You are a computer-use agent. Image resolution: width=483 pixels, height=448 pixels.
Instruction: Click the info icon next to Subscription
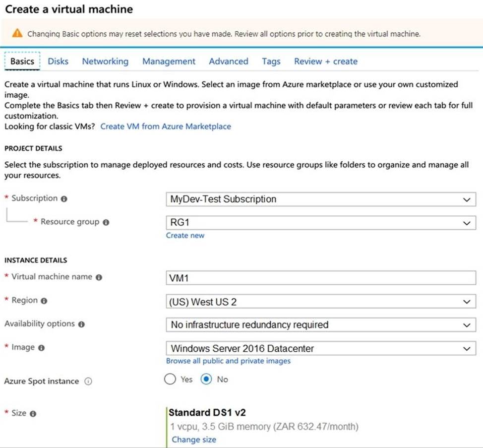pyautogui.click(x=64, y=199)
